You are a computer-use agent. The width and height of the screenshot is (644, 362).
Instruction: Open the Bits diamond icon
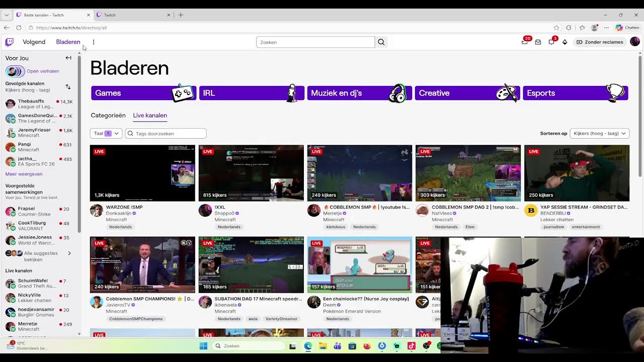pos(565,42)
